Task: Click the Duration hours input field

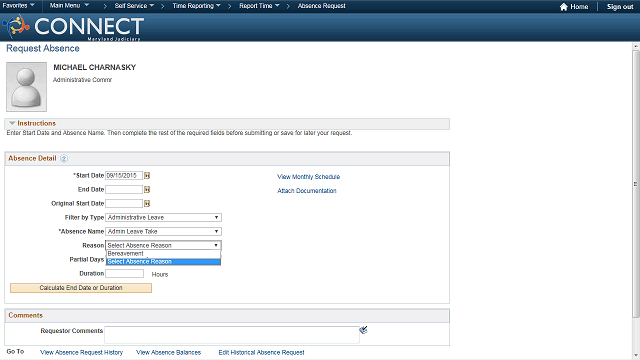Action: [124, 273]
